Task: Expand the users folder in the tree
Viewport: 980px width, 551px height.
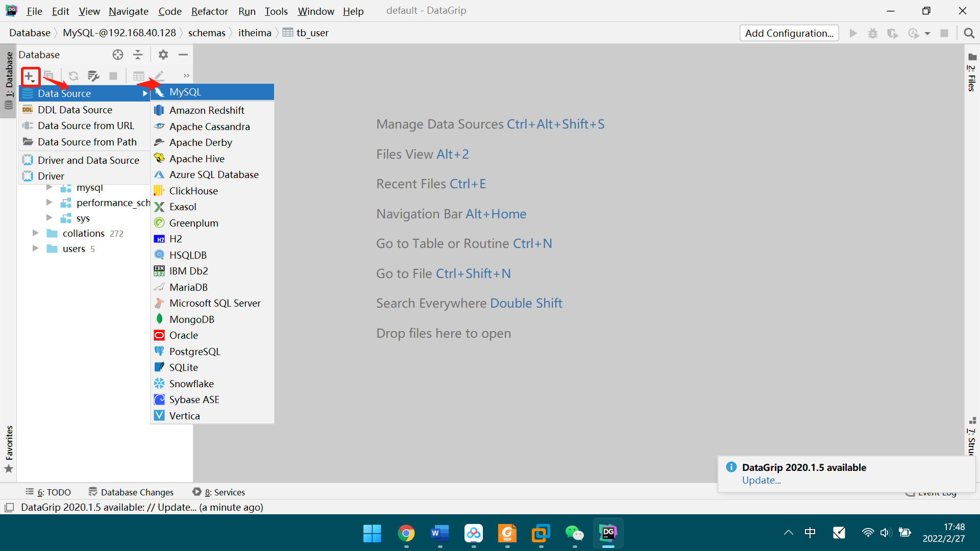Action: tap(35, 248)
